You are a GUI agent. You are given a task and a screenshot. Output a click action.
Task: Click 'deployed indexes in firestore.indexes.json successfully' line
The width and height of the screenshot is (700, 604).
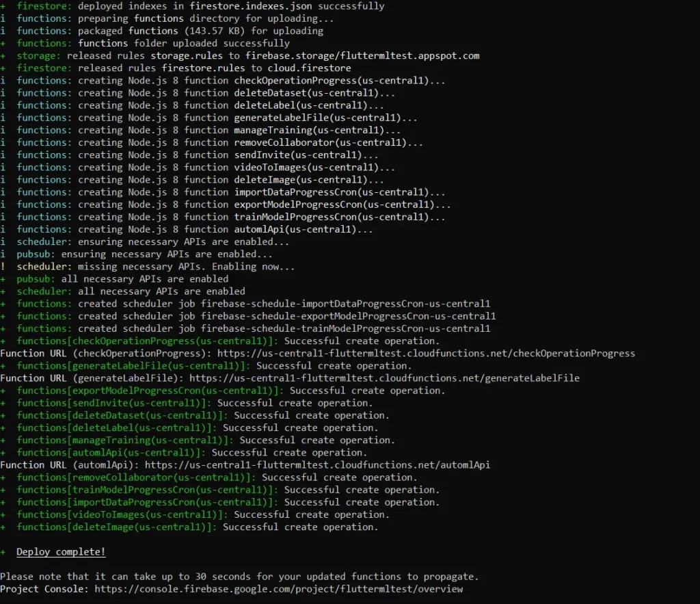tap(192, 6)
